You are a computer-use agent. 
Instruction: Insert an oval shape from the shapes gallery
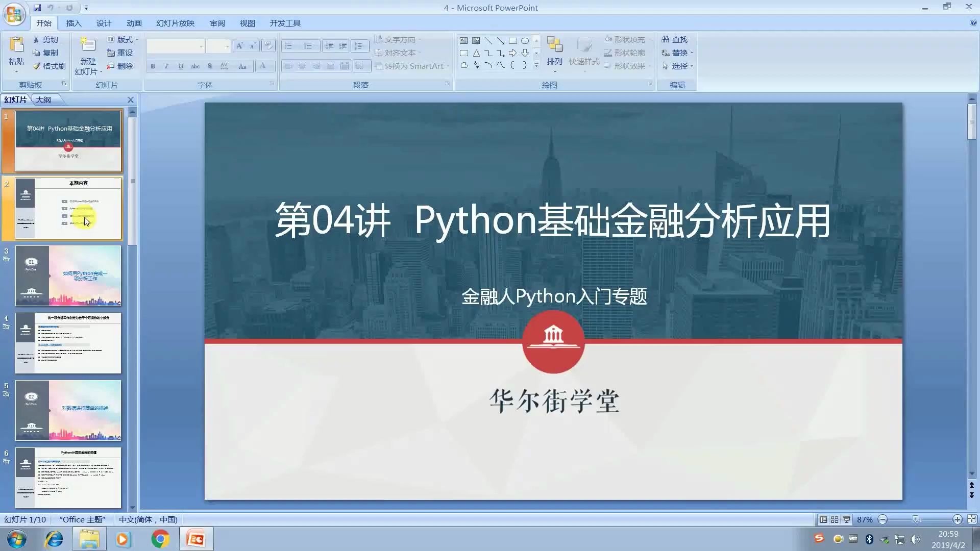(x=526, y=40)
